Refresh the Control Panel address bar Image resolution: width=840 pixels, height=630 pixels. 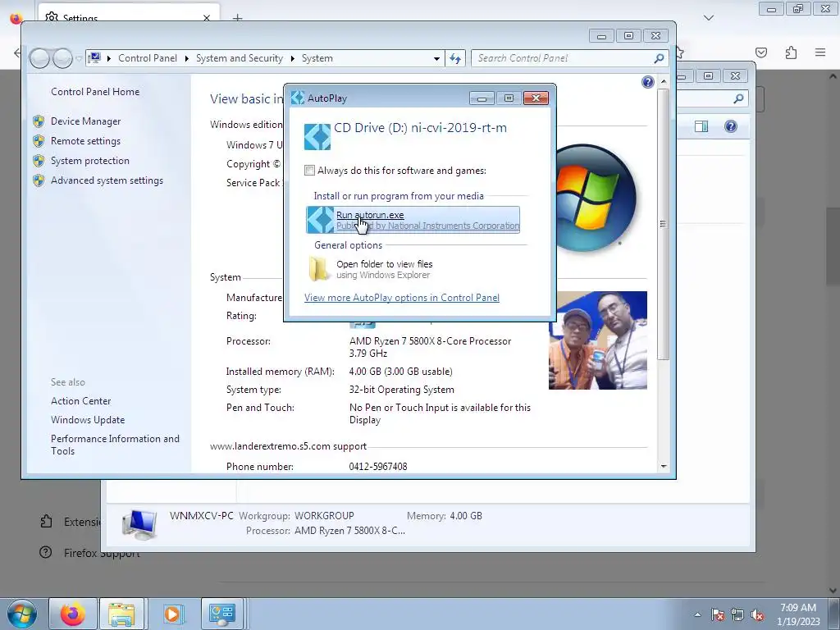pos(454,58)
